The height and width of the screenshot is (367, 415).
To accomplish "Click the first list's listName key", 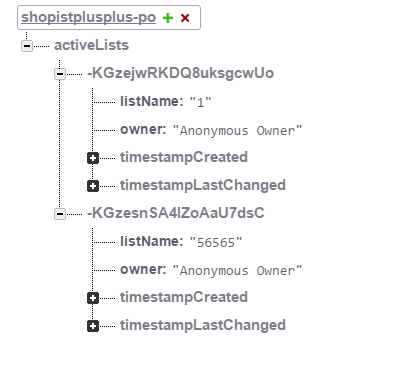I will point(152,101).
